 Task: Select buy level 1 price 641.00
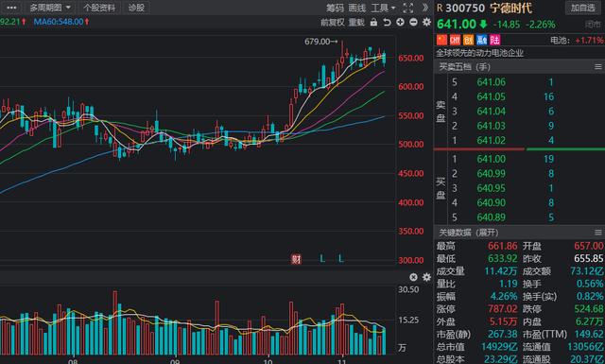point(491,159)
